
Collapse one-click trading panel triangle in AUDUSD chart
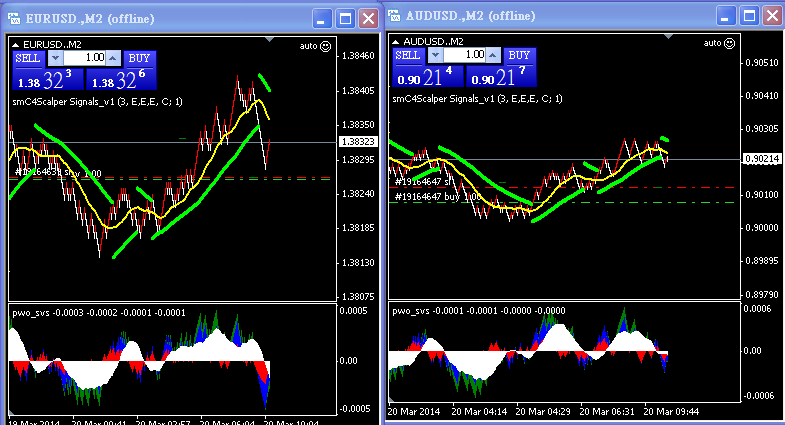(396, 42)
